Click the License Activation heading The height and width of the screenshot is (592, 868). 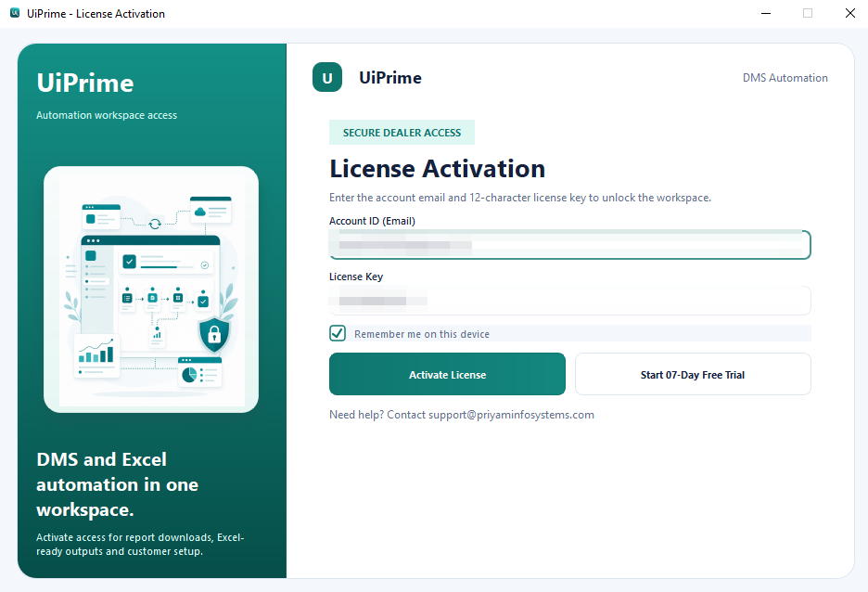[438, 168]
